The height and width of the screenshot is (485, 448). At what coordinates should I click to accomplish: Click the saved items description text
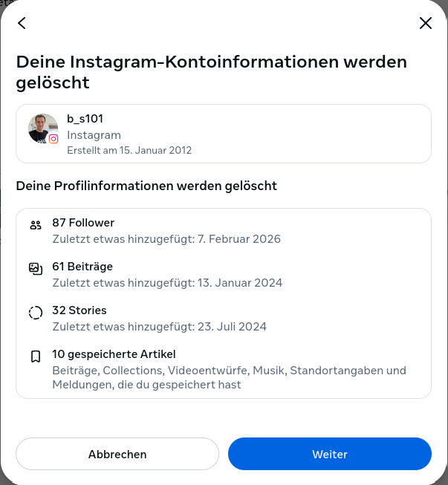(x=229, y=377)
